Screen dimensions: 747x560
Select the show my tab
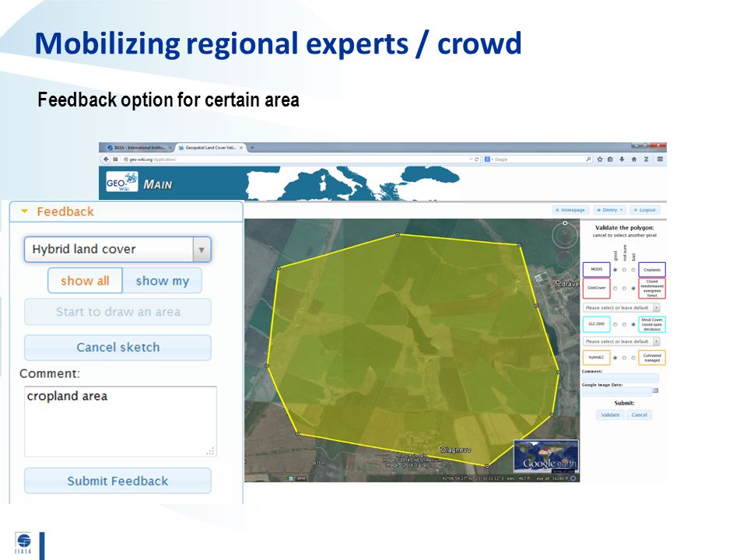[x=163, y=281]
